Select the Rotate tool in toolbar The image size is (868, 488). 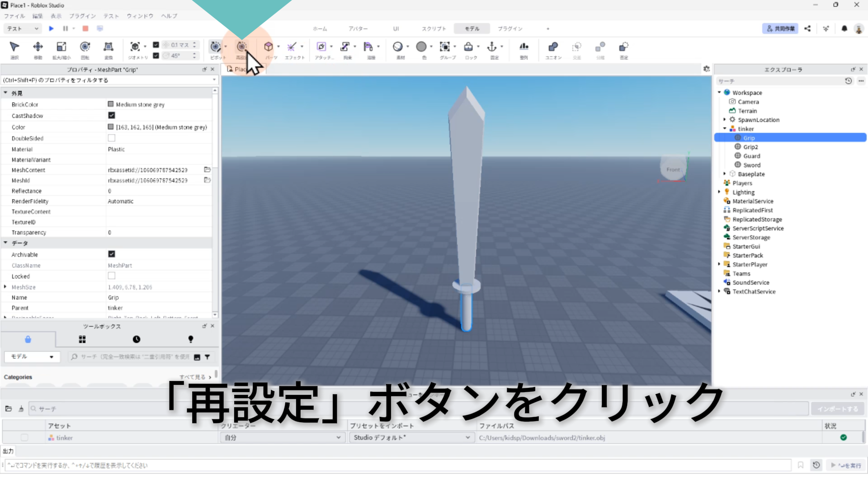coord(85,47)
